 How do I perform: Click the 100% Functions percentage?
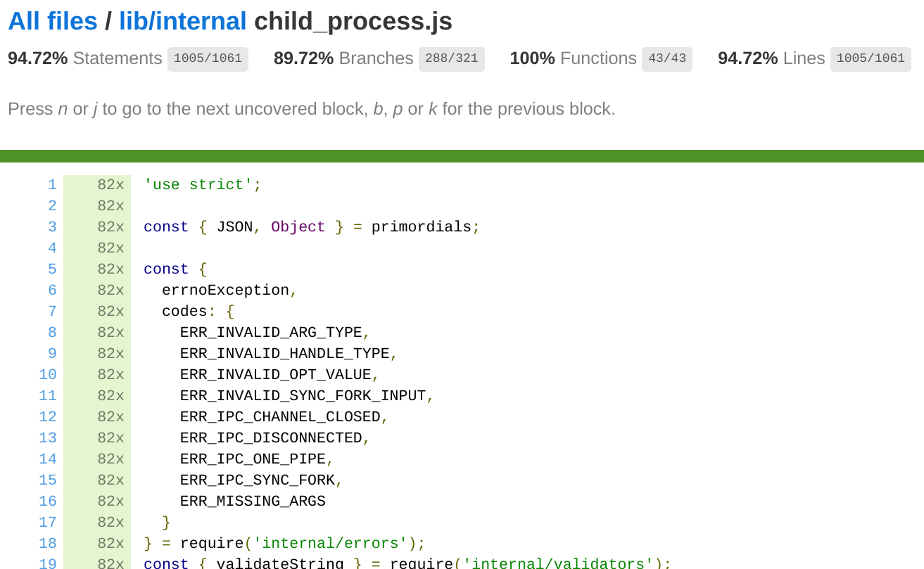(x=532, y=58)
